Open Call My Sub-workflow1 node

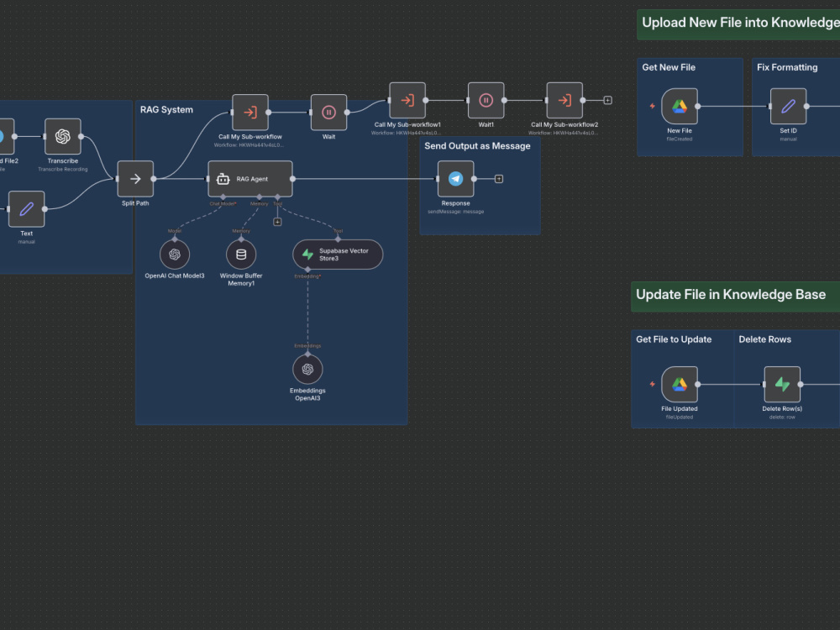(407, 100)
